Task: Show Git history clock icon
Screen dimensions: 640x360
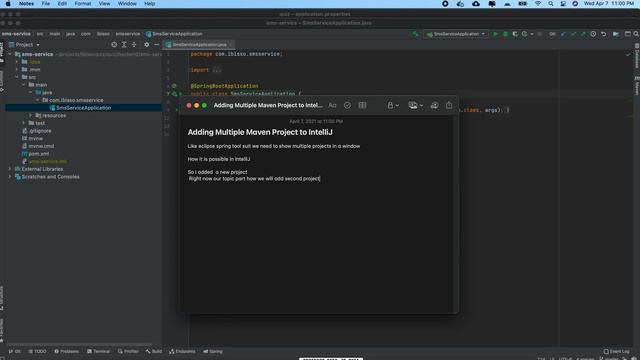Action: (x=593, y=34)
